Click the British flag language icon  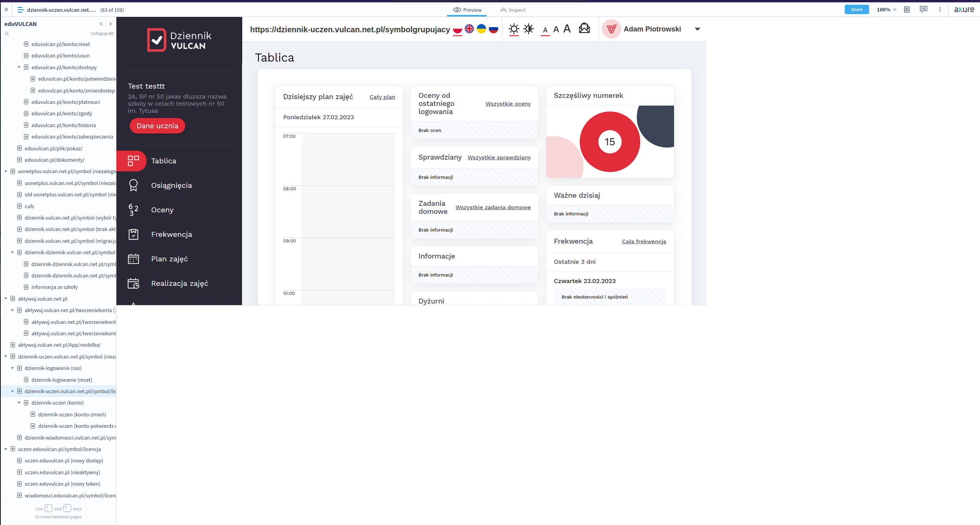pos(469,29)
